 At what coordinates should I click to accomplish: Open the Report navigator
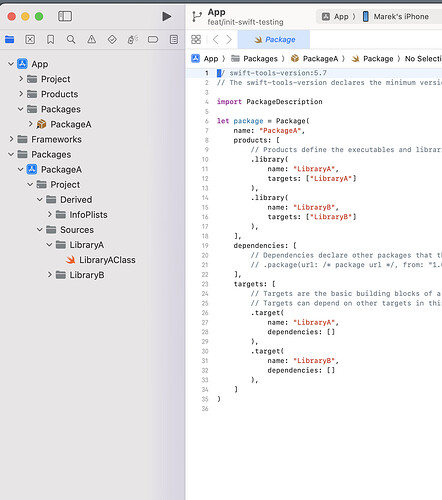[x=174, y=40]
